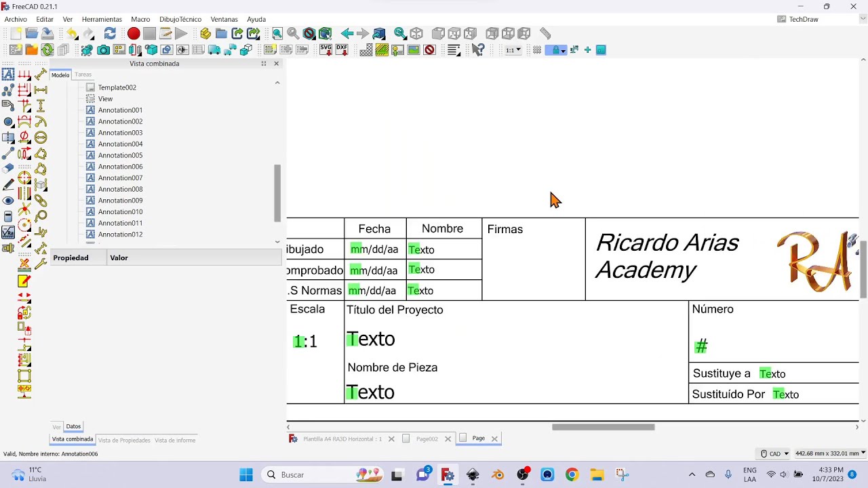The width and height of the screenshot is (868, 488).
Task: Click the execute macro play icon
Action: click(181, 33)
